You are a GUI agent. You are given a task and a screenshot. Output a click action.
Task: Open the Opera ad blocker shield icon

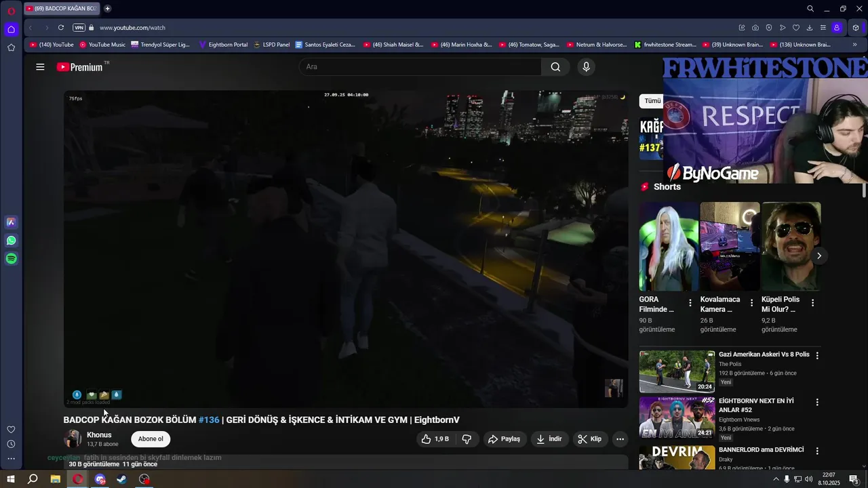coord(769,28)
